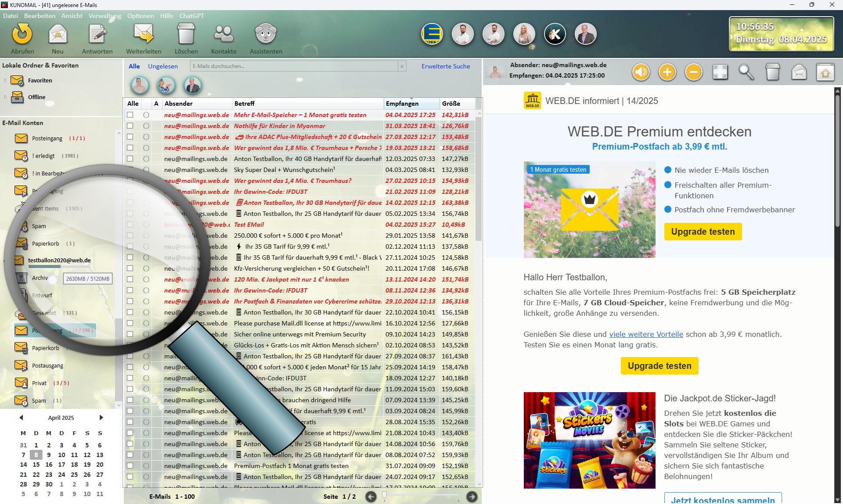
Task: Click the home icon in the preview toolbar
Action: (825, 72)
